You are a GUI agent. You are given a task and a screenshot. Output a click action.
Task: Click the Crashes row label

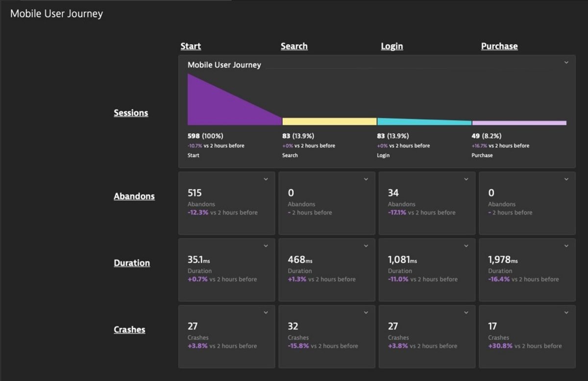pos(129,329)
